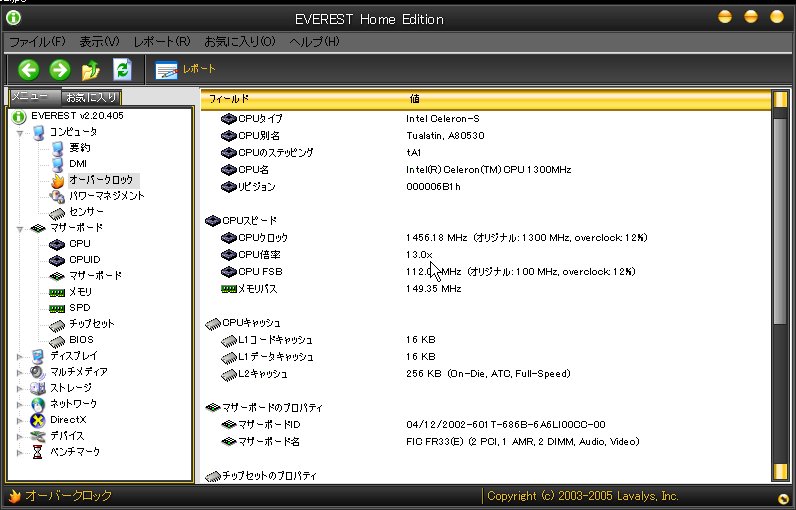Open the 表示(V) menu
796x510 pixels.
99,42
